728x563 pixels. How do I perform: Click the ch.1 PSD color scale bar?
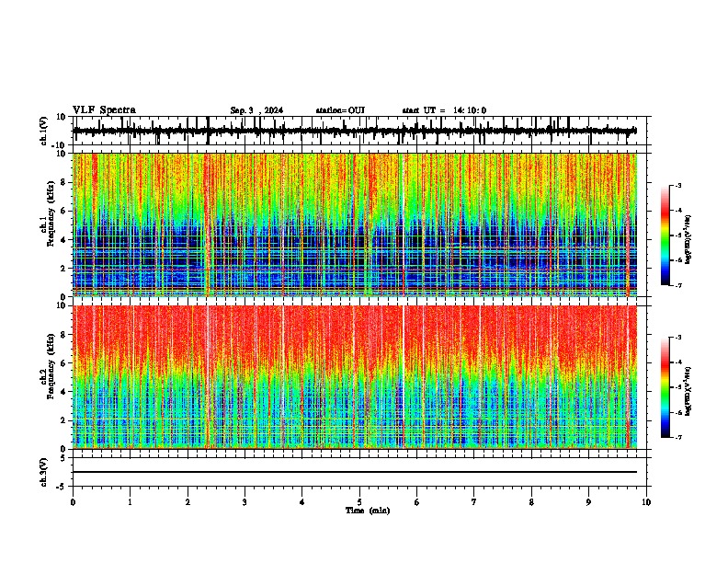(665, 236)
